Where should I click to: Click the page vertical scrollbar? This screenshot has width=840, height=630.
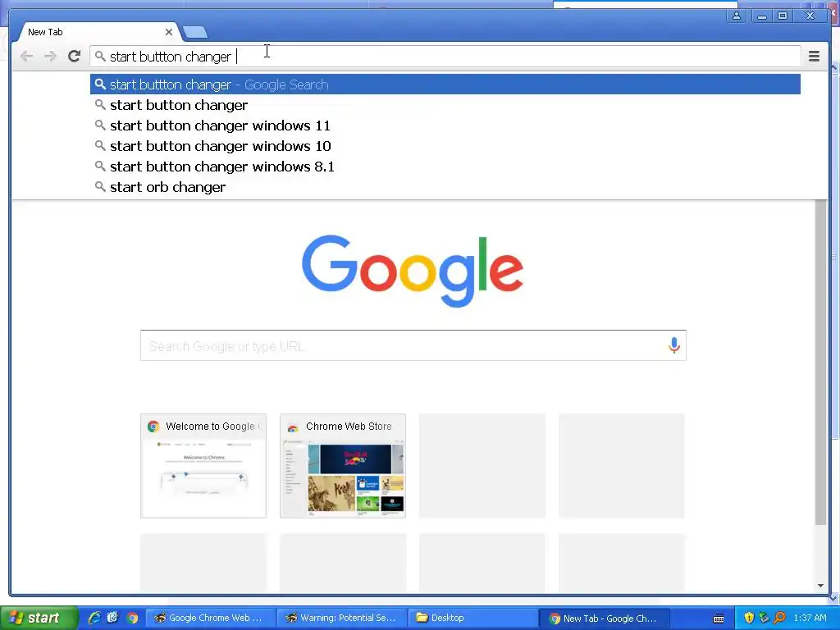(x=820, y=363)
